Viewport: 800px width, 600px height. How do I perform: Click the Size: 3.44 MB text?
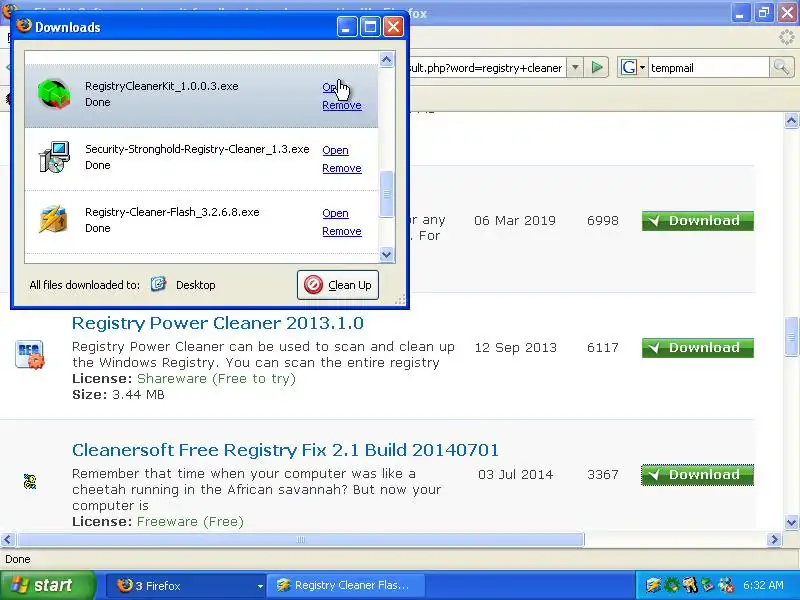pos(118,395)
